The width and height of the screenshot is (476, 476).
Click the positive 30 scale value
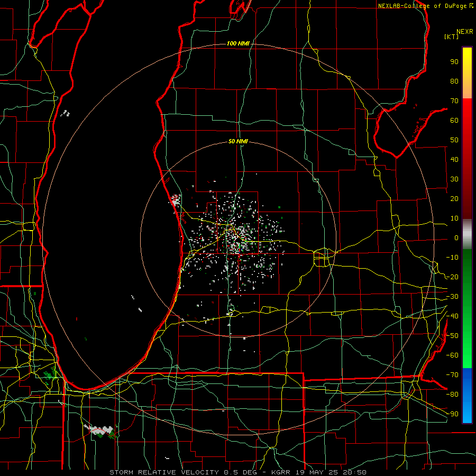coord(454,179)
